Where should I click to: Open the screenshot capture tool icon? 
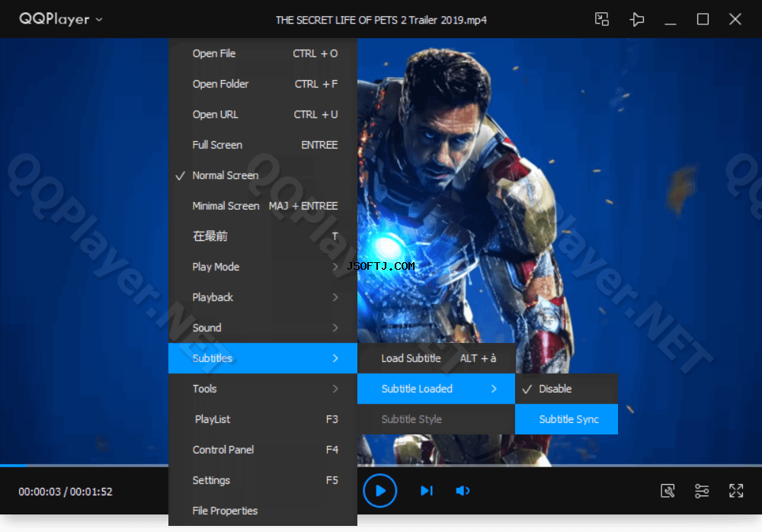click(x=668, y=491)
